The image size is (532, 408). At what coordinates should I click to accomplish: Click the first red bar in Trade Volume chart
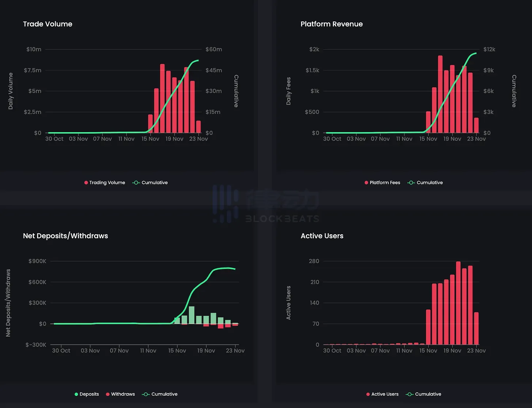[x=150, y=124]
